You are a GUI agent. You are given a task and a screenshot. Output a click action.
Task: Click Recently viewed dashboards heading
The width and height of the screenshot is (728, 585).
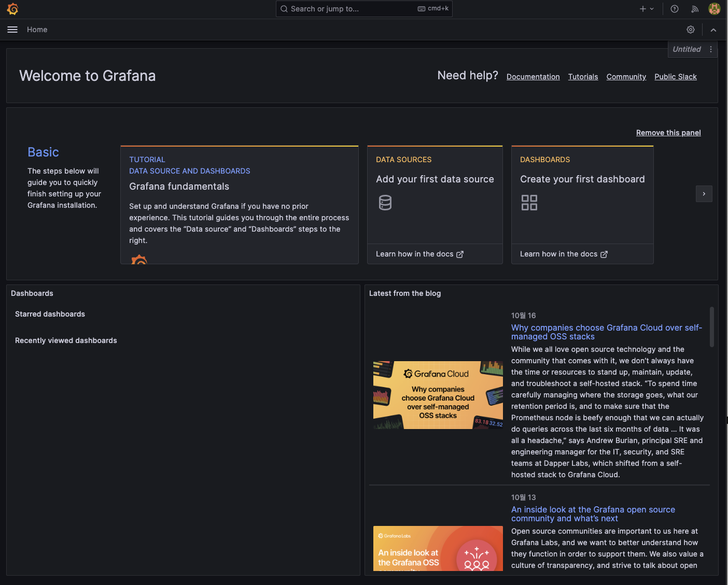(66, 340)
